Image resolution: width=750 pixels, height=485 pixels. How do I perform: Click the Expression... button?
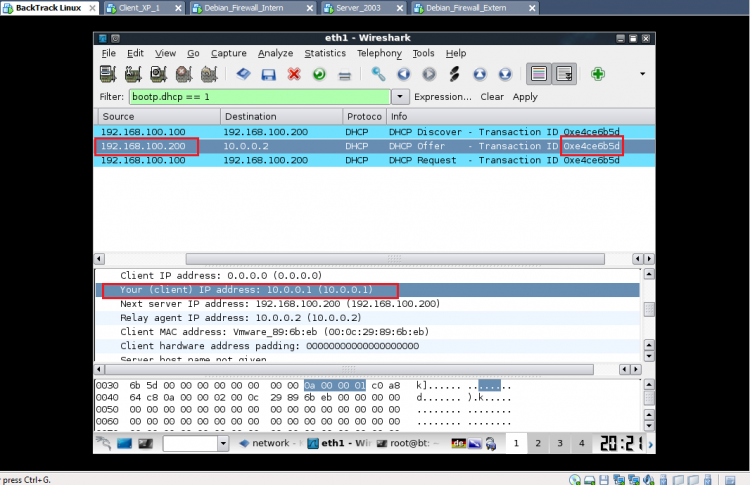click(443, 97)
